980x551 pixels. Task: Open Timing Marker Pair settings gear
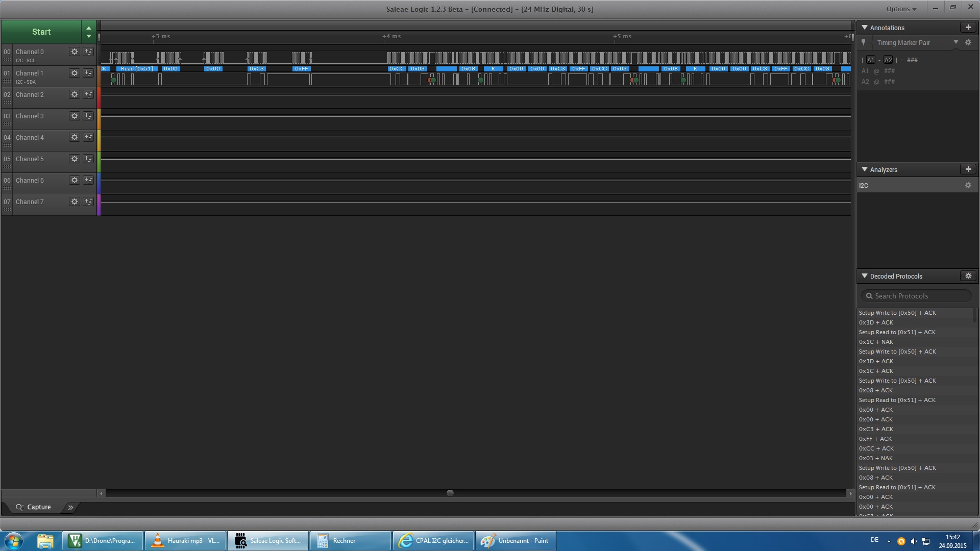968,43
